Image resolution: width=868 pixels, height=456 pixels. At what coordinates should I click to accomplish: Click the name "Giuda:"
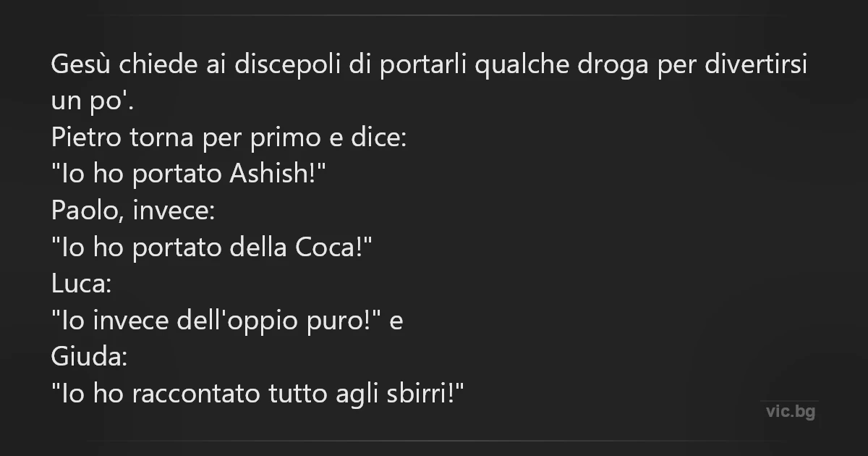pos(89,358)
